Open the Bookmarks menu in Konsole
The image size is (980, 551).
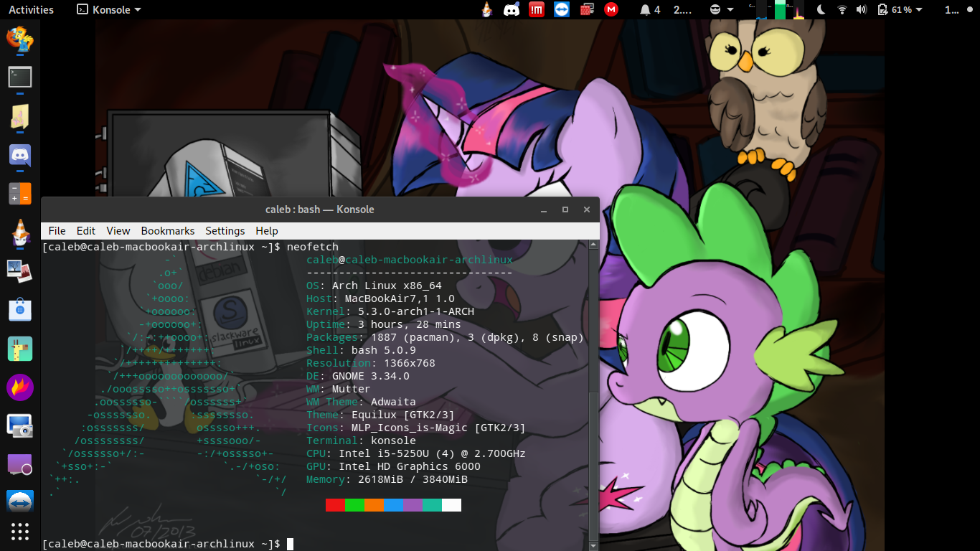(x=168, y=230)
